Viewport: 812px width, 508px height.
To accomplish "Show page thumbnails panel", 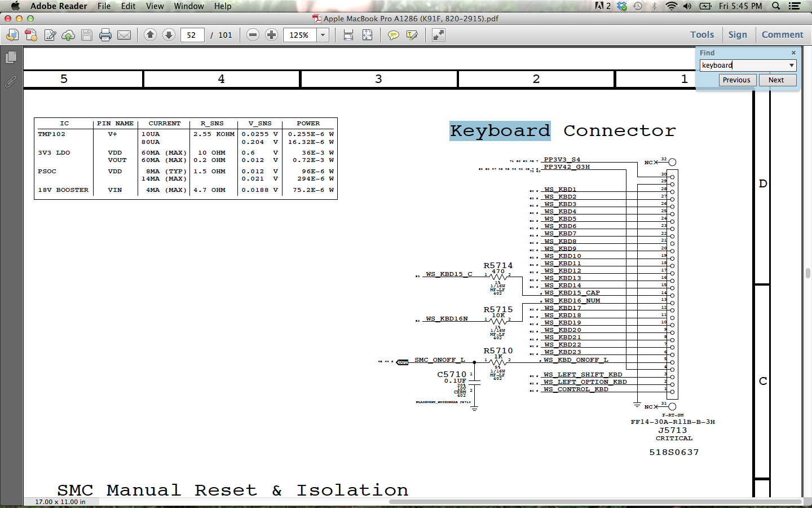I will coord(11,58).
